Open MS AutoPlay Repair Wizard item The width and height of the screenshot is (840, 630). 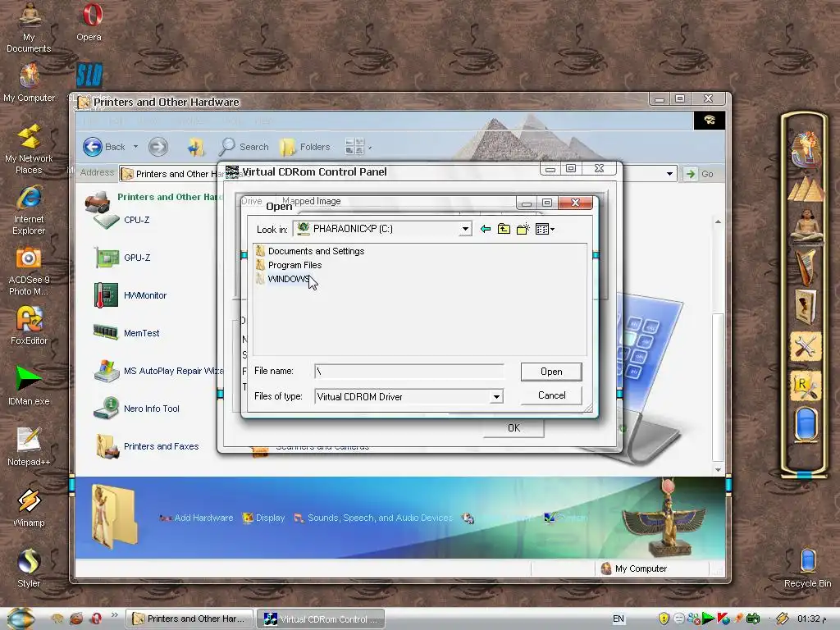(158, 371)
